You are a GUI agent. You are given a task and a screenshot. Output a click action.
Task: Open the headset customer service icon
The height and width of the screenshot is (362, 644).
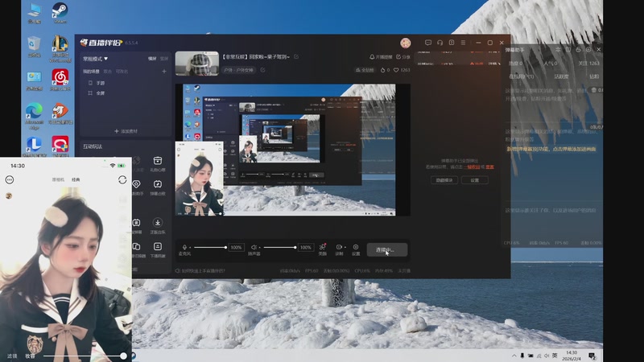440,43
